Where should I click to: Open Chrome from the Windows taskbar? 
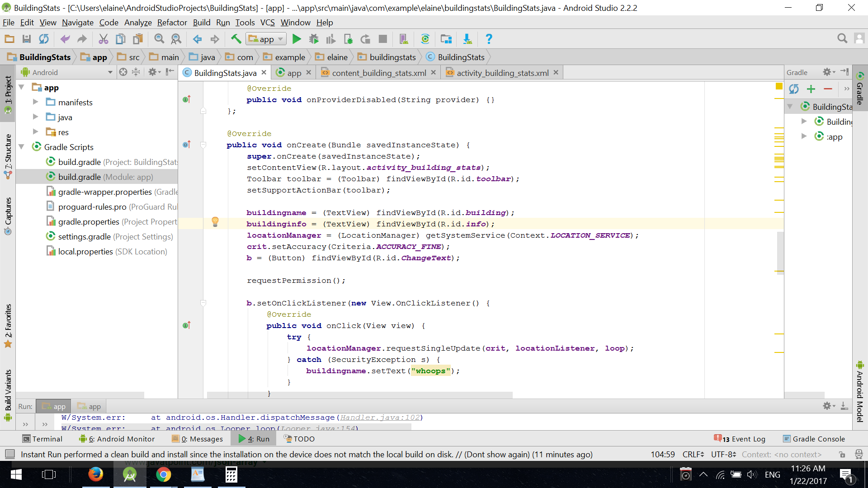tap(163, 474)
